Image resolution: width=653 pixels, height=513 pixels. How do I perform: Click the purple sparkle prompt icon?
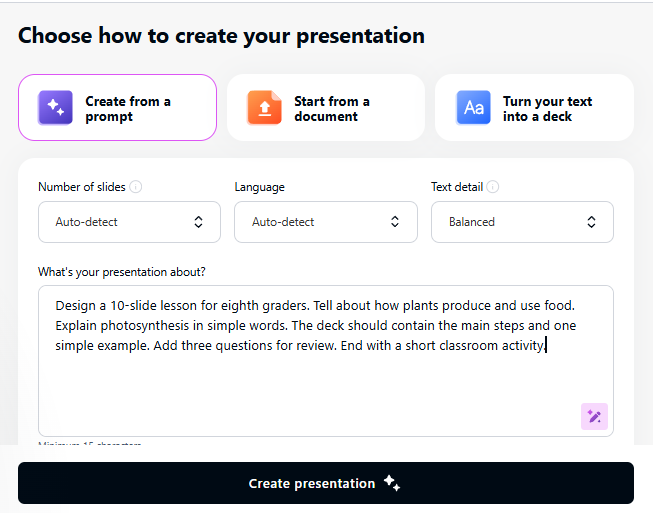[55, 107]
